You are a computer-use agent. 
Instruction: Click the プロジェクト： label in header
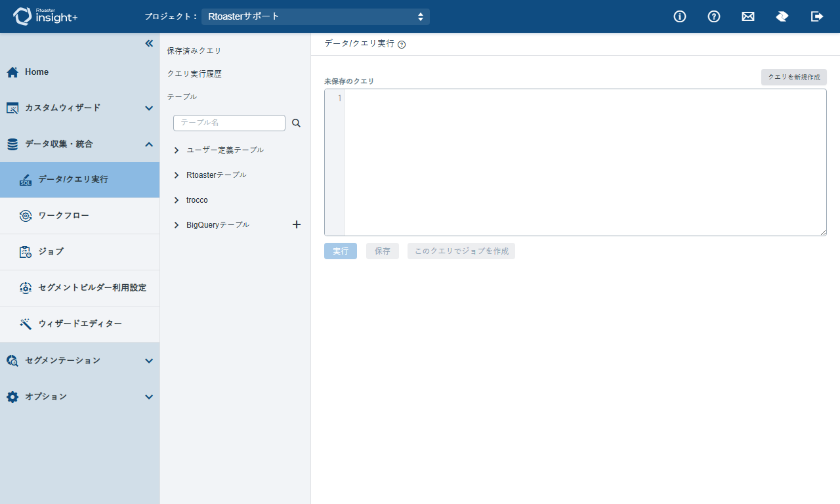coord(171,16)
